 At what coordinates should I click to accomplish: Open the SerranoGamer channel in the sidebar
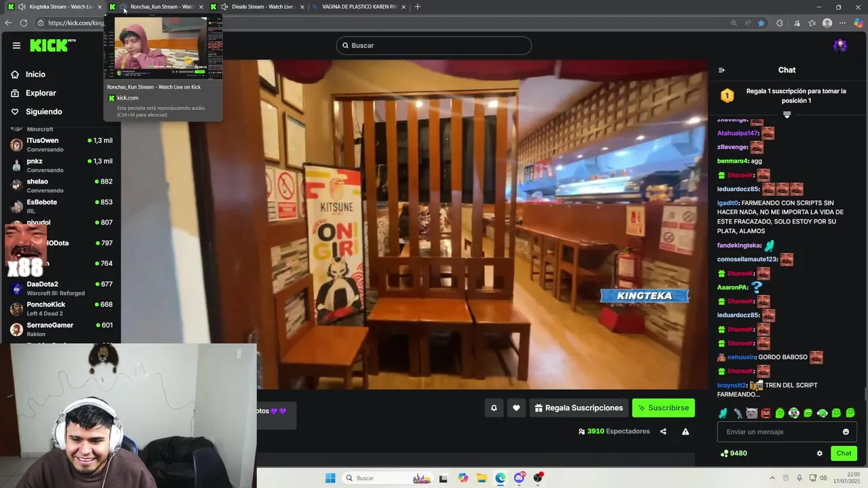click(61, 329)
